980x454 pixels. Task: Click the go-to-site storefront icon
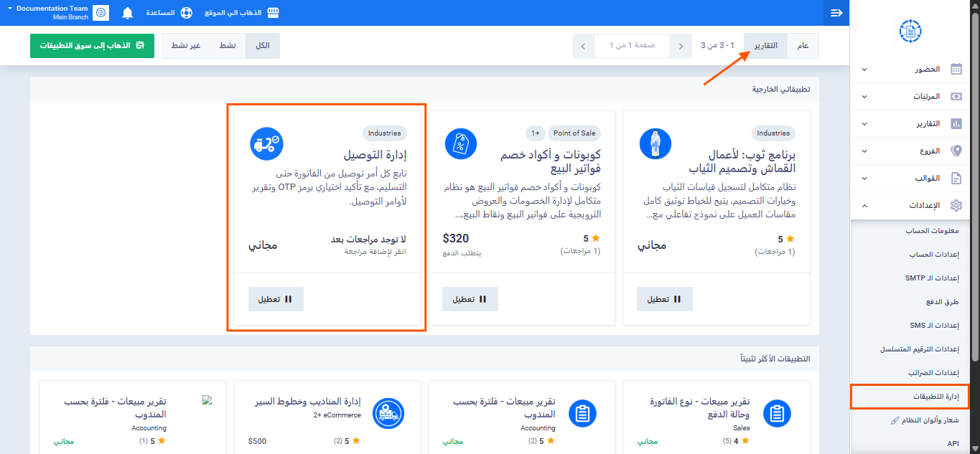pos(272,13)
